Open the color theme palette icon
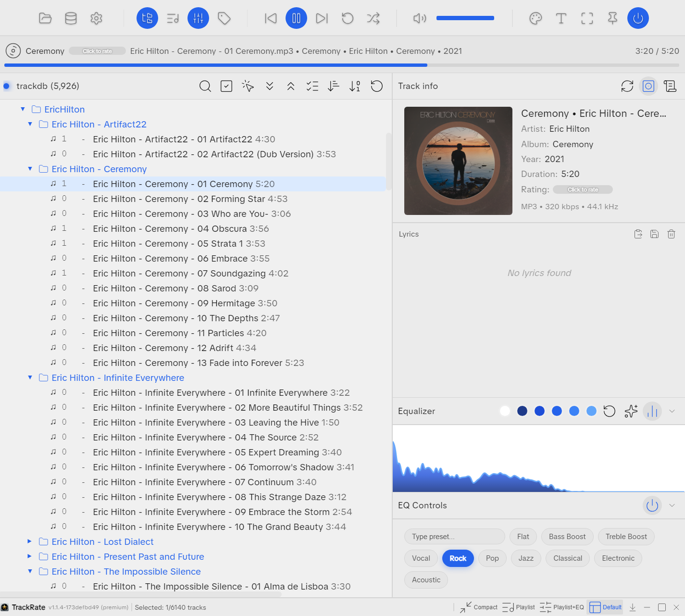685x616 pixels. pyautogui.click(x=535, y=19)
